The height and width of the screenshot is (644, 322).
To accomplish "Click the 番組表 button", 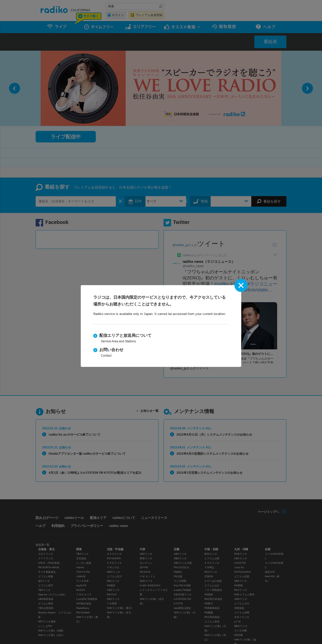I will point(270,42).
